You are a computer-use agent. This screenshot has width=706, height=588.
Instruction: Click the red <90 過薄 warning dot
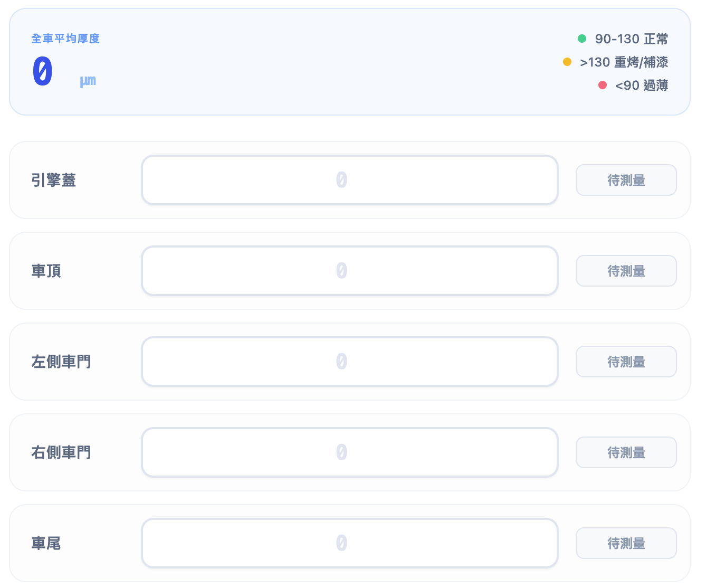pos(602,85)
